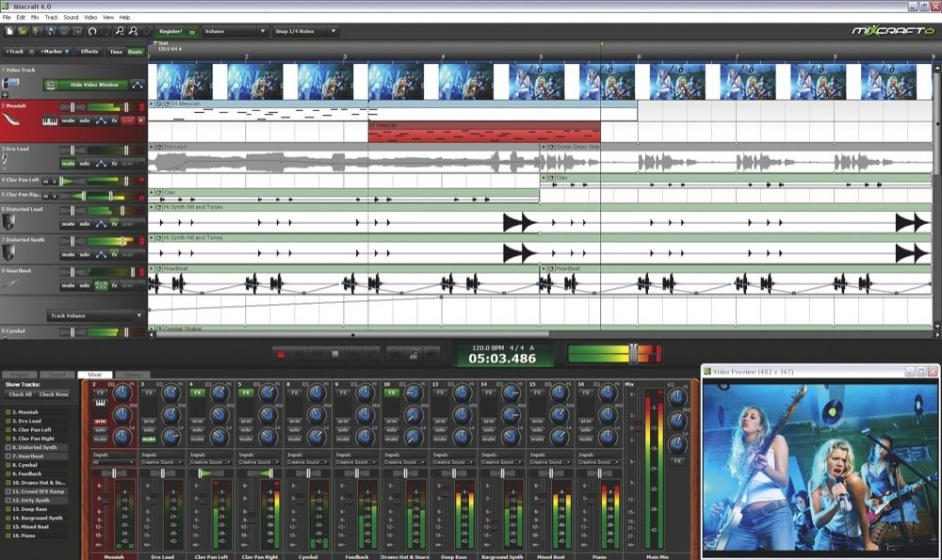The image size is (942, 560).
Task: Open the File menu
Action: click(7, 17)
